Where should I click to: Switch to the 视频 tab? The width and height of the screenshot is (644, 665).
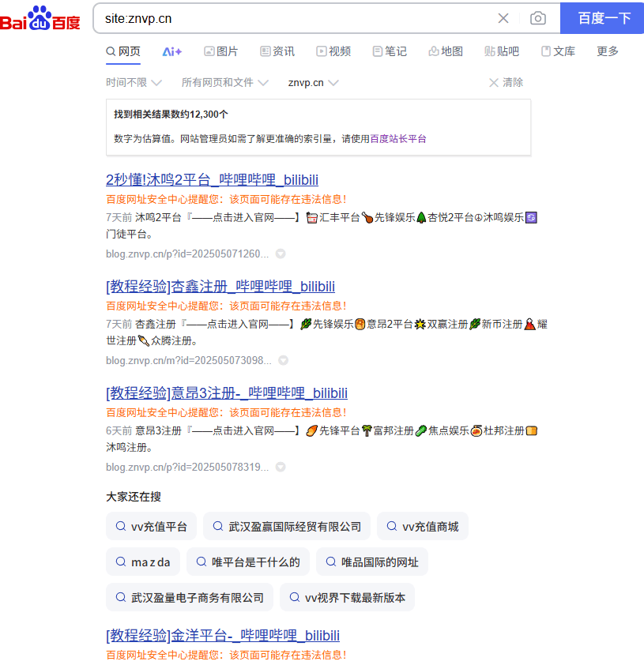pyautogui.click(x=333, y=51)
